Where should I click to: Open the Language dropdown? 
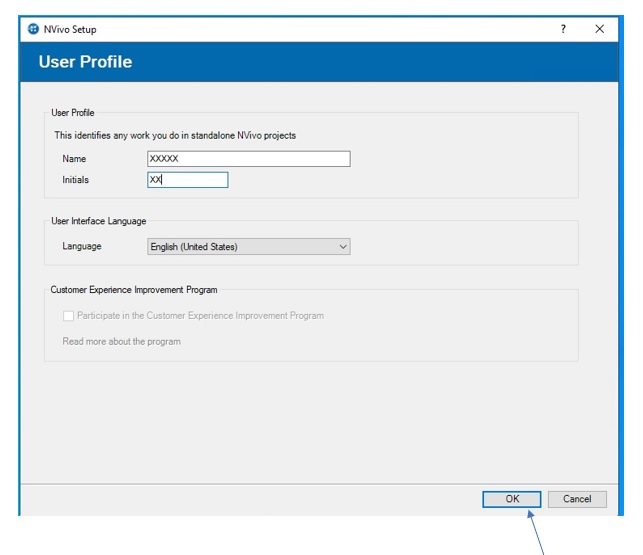coord(249,247)
